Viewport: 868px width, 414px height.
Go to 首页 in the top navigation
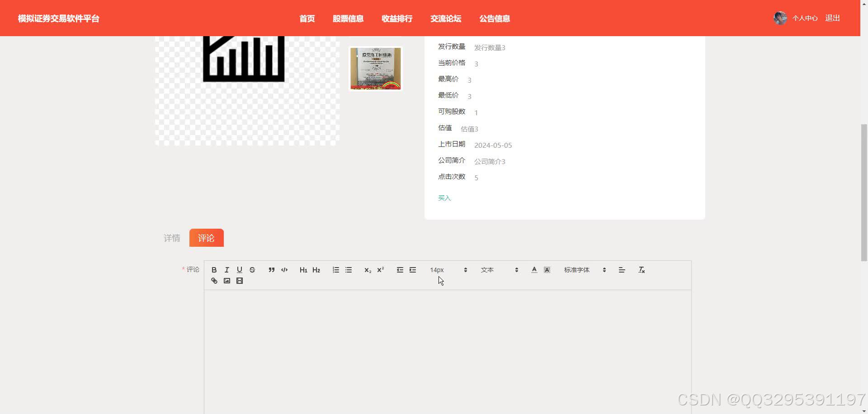pyautogui.click(x=307, y=19)
